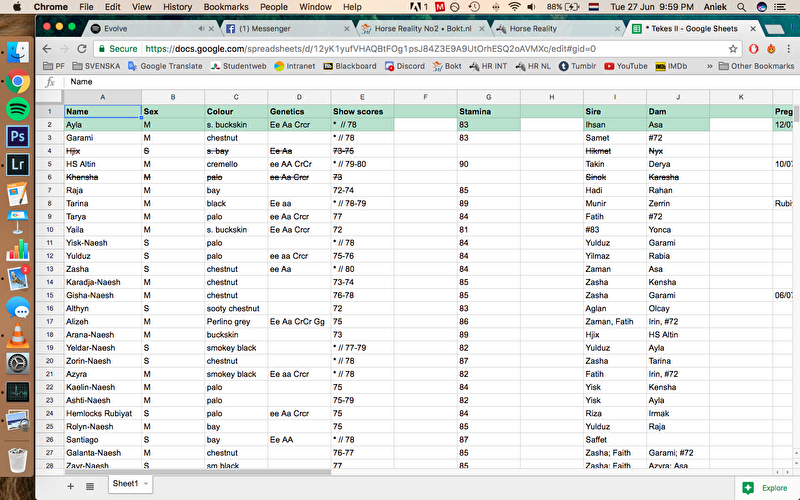Screen dimensions: 800x500
Task: Mute the Evolve tab audio
Action: pyautogui.click(x=203, y=29)
